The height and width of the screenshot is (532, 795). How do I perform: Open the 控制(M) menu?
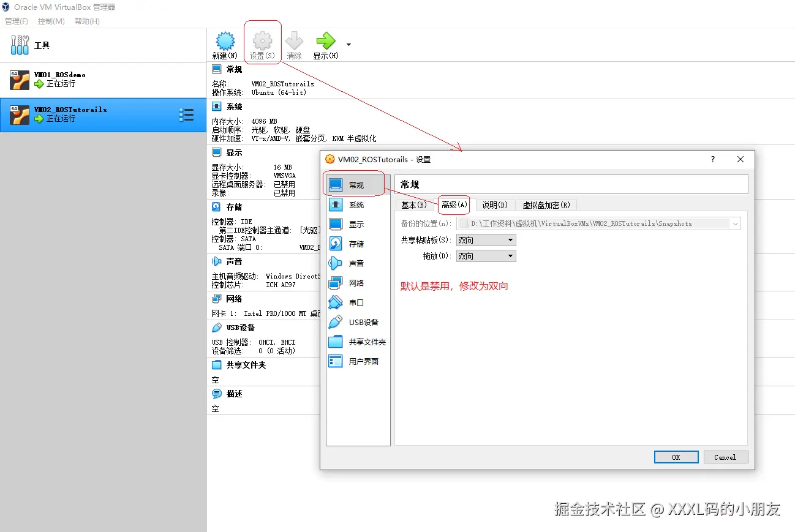coord(51,21)
